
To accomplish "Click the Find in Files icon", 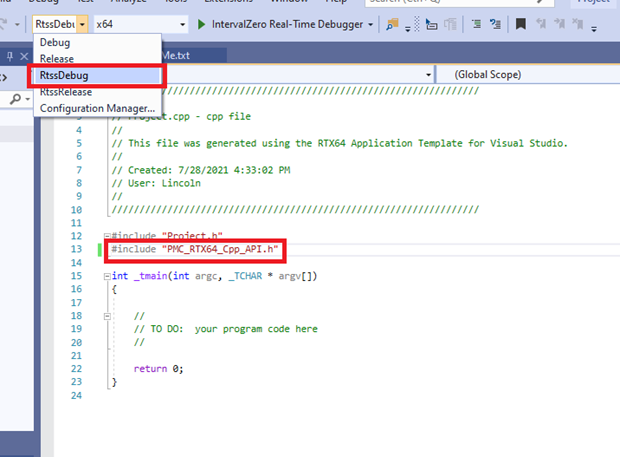I will coord(390,23).
